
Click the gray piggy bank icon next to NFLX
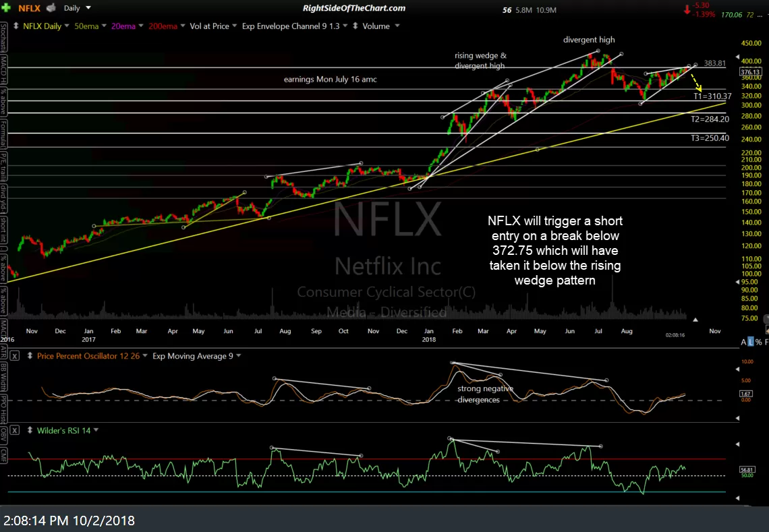coord(51,8)
